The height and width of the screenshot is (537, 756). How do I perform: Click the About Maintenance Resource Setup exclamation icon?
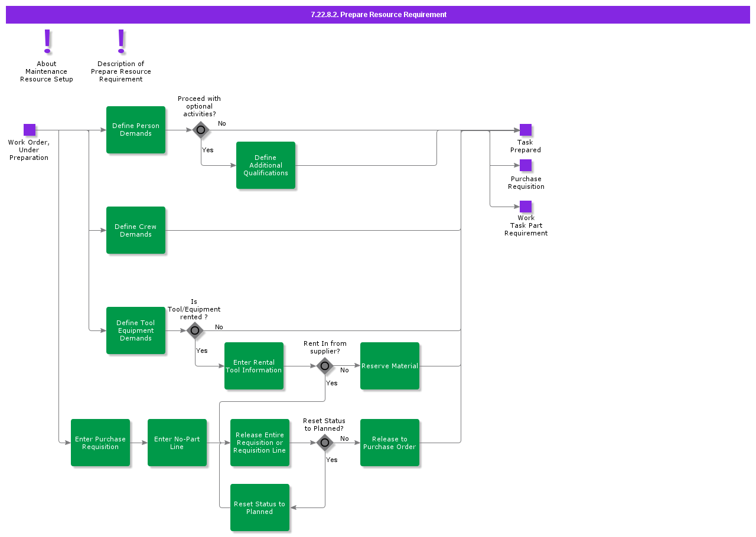point(47,42)
